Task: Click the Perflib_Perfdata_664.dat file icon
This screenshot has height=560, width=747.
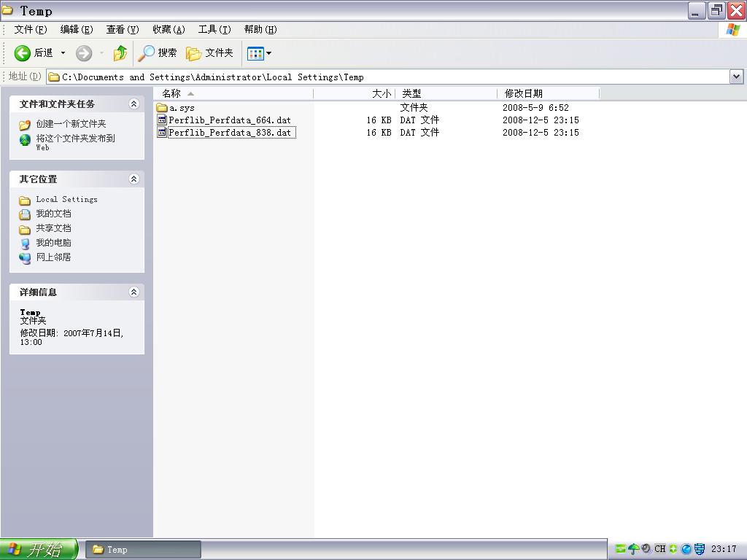Action: pos(162,120)
